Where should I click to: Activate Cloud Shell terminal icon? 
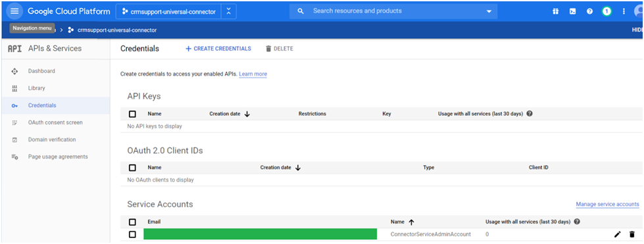coord(572,11)
